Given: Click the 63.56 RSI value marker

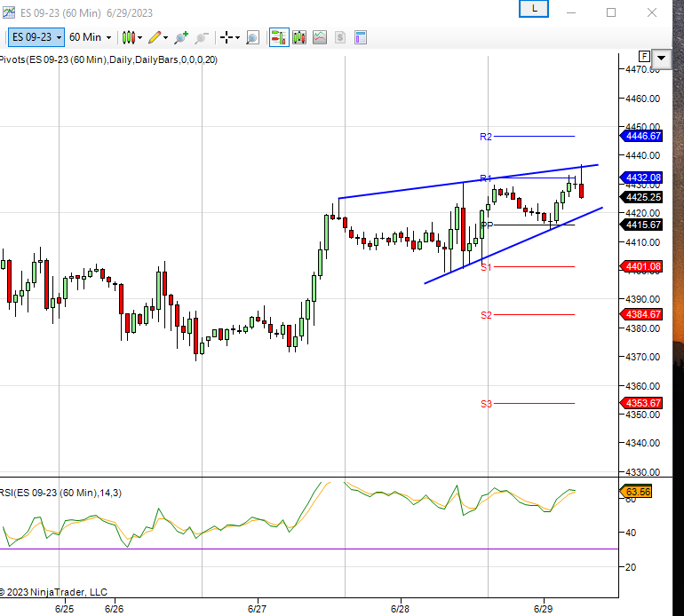Looking at the screenshot, I should [x=639, y=491].
